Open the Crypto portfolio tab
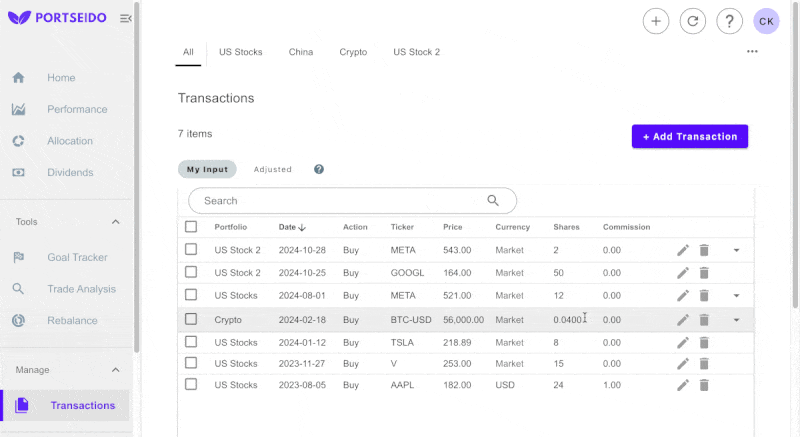Screen dimensions: 800x437 [353, 52]
